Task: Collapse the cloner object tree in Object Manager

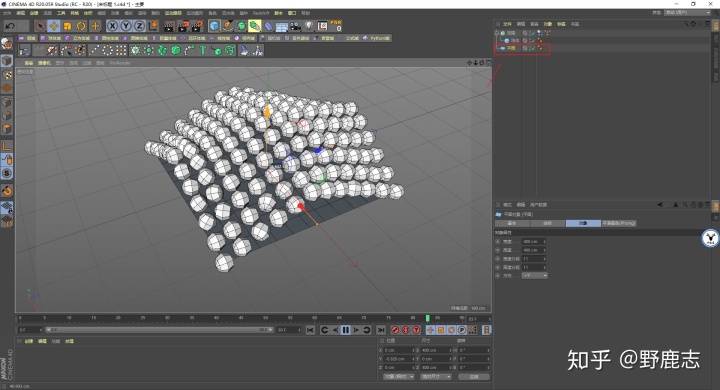Action: click(497, 33)
